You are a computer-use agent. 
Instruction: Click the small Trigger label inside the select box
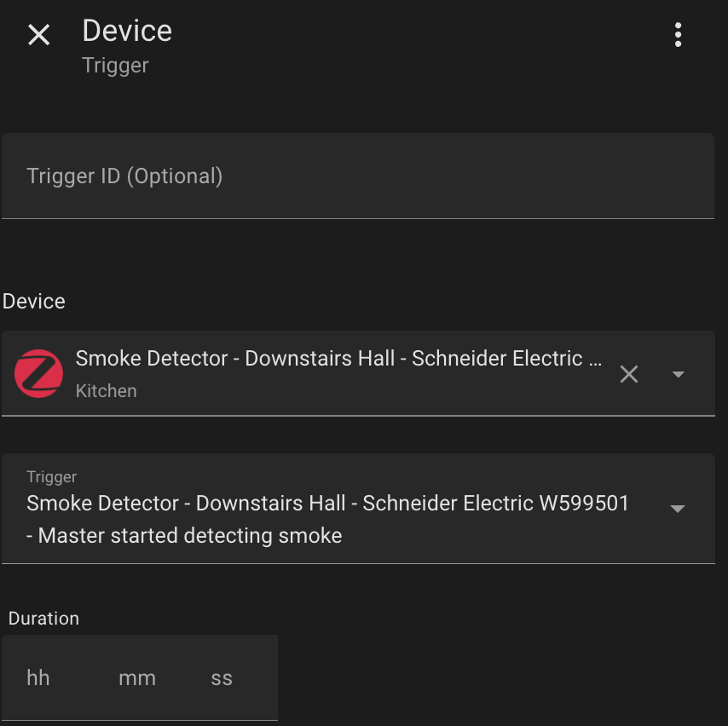(51, 477)
